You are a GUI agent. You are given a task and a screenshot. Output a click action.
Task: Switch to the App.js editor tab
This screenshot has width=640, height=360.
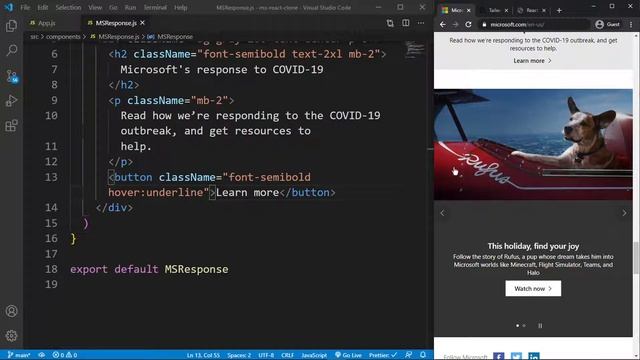pyautogui.click(x=43, y=23)
